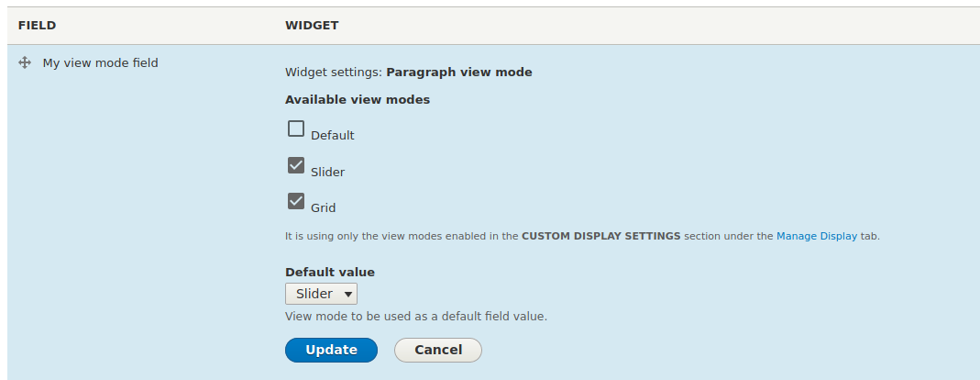This screenshot has height=380, width=980.
Task: Open the Default value select box
Action: coord(321,294)
